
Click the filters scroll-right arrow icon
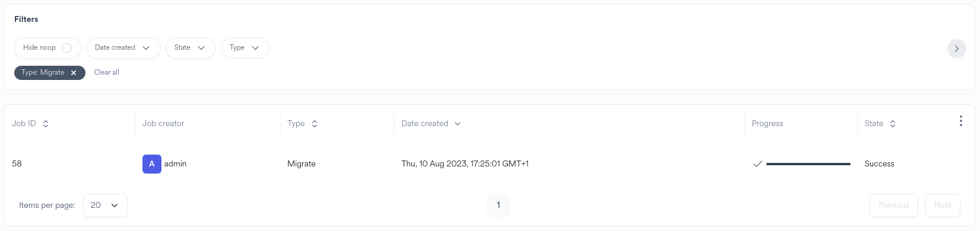[x=956, y=49]
